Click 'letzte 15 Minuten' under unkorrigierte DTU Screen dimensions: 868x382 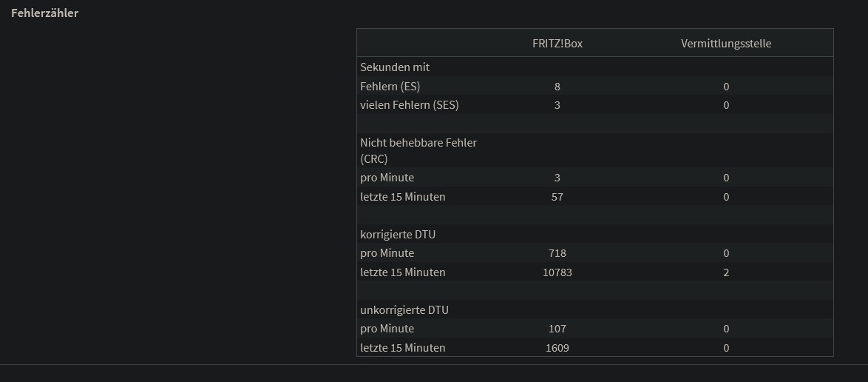click(x=403, y=348)
